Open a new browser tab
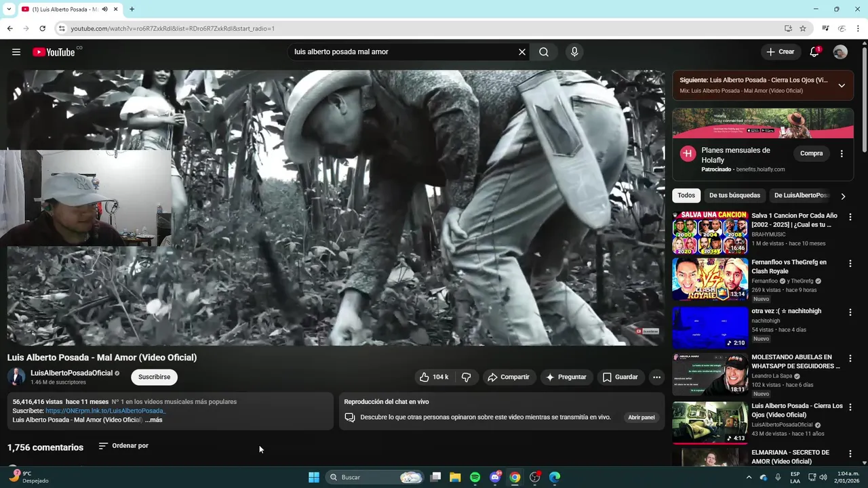 132,9
